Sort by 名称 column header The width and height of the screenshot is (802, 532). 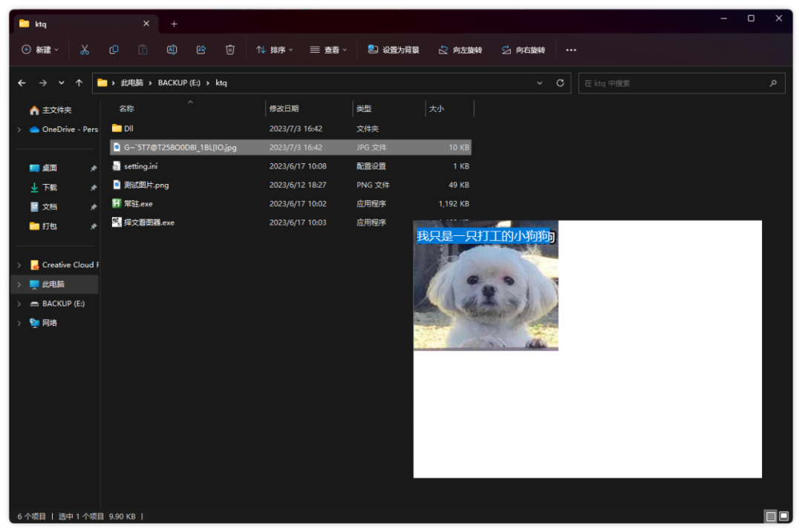[x=187, y=108]
